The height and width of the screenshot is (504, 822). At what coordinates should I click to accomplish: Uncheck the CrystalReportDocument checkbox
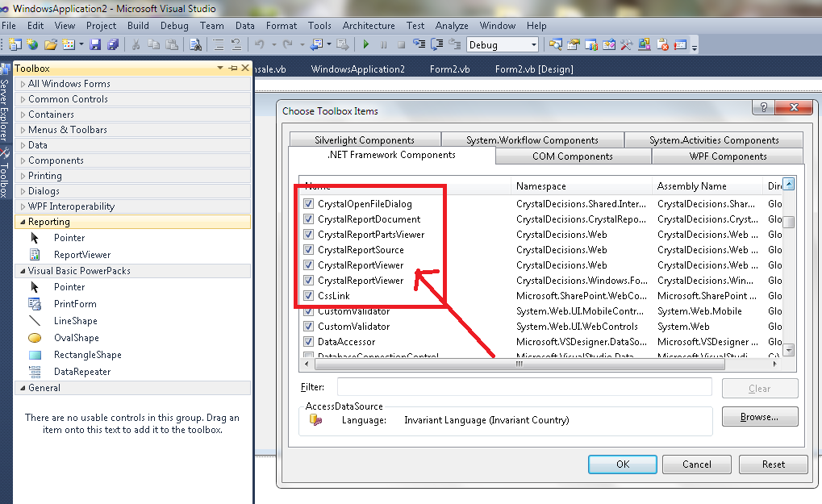point(308,219)
